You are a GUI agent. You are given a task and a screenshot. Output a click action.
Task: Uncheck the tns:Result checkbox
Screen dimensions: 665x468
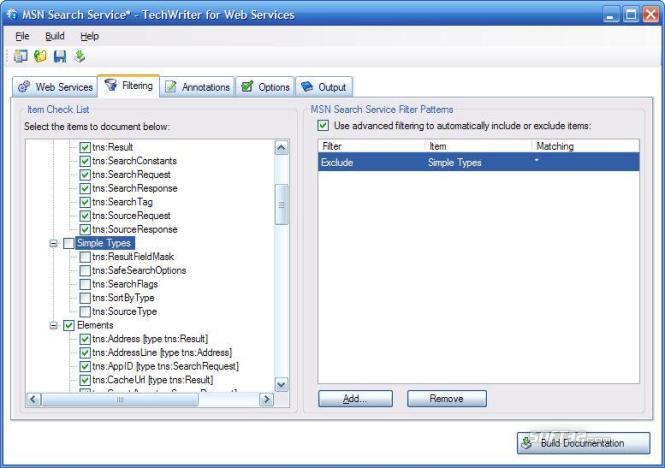tap(85, 147)
